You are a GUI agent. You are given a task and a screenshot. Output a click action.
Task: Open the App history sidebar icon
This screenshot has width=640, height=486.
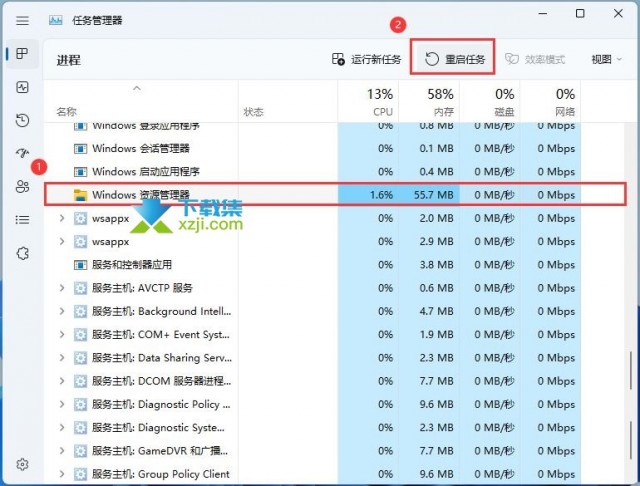pos(22,120)
